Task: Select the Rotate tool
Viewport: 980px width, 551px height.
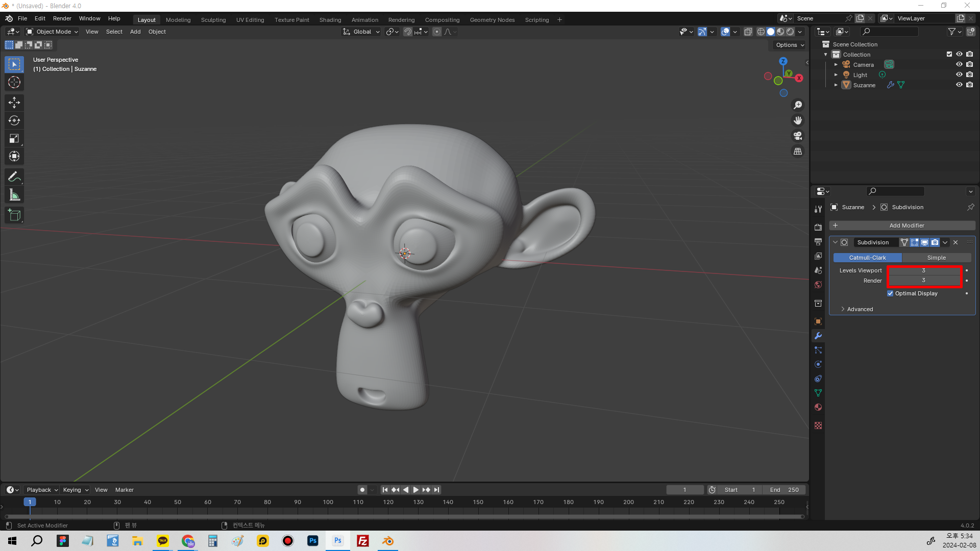Action: (14, 120)
